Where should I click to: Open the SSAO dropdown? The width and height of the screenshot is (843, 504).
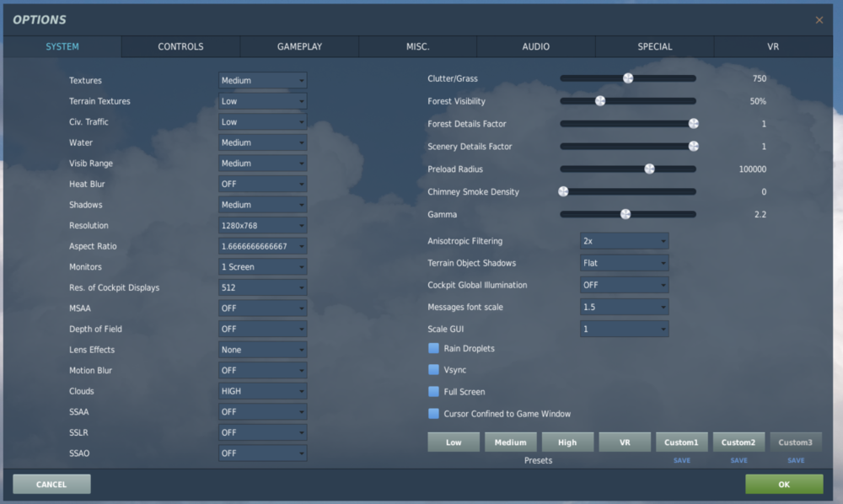pyautogui.click(x=262, y=453)
